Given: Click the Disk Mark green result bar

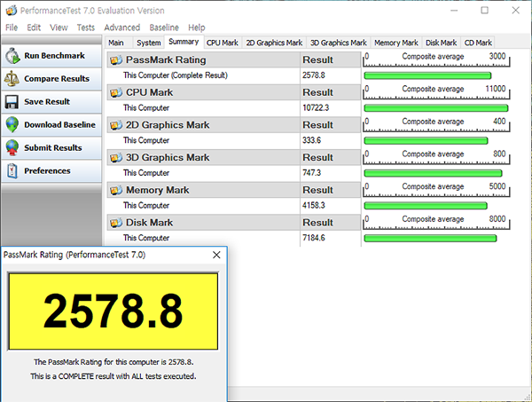Looking at the screenshot, I should click(430, 239).
